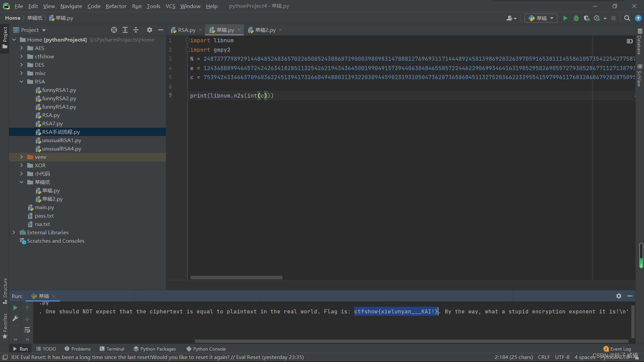
Task: Open Project panel settings gear
Action: point(150,30)
